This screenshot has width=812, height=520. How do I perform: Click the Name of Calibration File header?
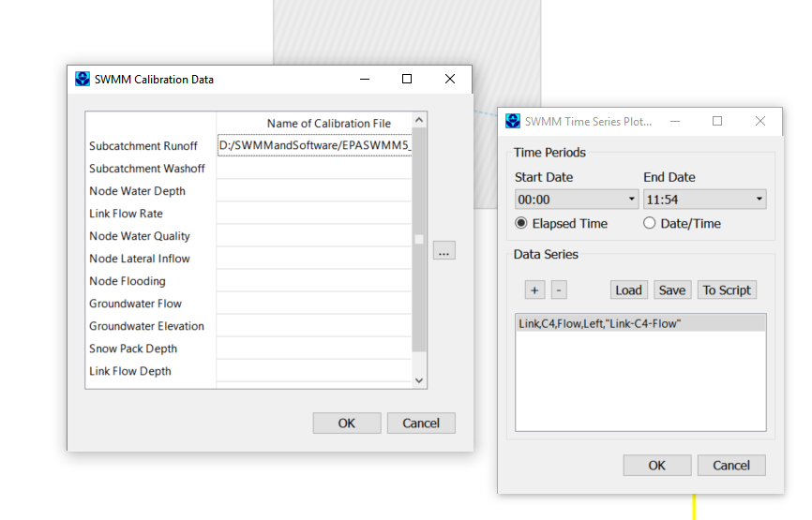pyautogui.click(x=329, y=123)
